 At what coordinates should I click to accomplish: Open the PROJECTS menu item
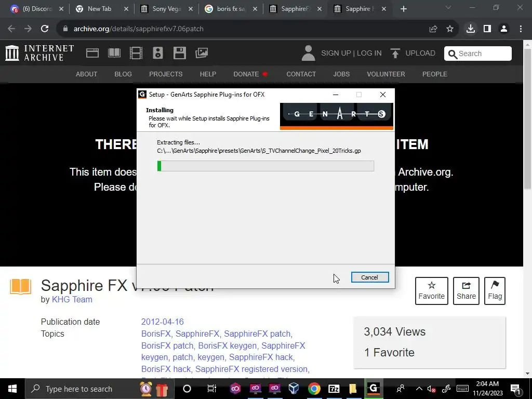pyautogui.click(x=166, y=74)
